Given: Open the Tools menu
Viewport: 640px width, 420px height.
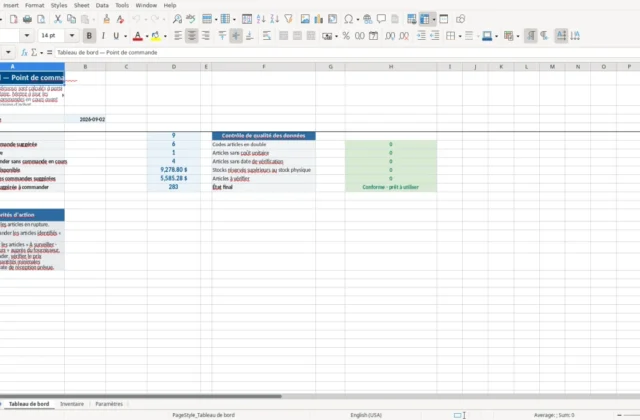Looking at the screenshot, I should tap(122, 5).
